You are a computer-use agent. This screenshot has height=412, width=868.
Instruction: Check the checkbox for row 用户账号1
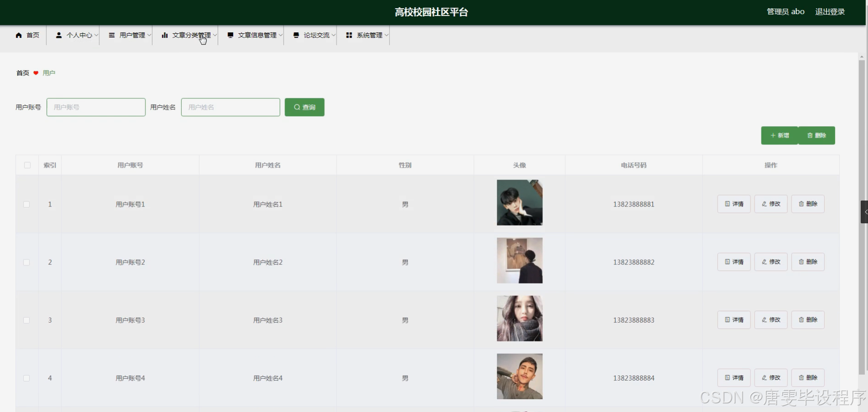[26, 204]
